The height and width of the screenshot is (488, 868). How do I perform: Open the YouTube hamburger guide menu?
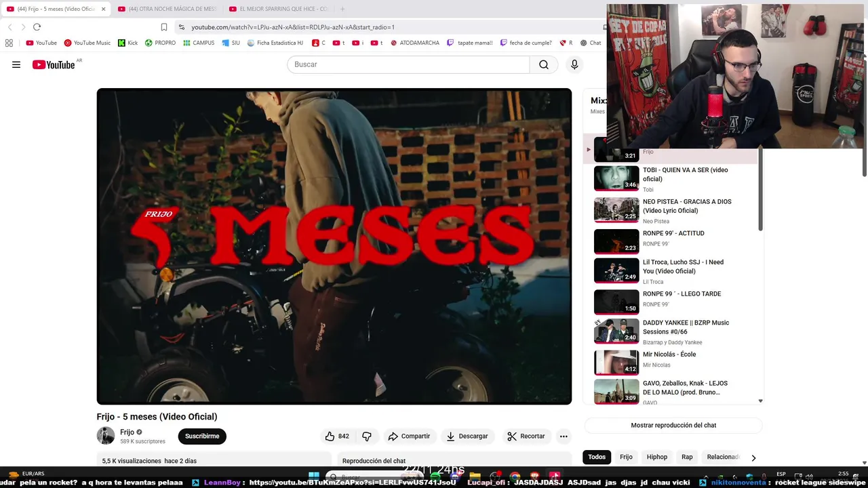click(x=16, y=64)
